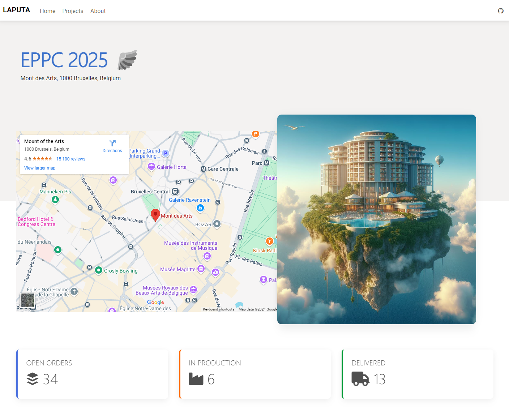Select the Kiosk Radio bar icon
Image resolution: width=509 pixels, height=420 pixels.
269,241
